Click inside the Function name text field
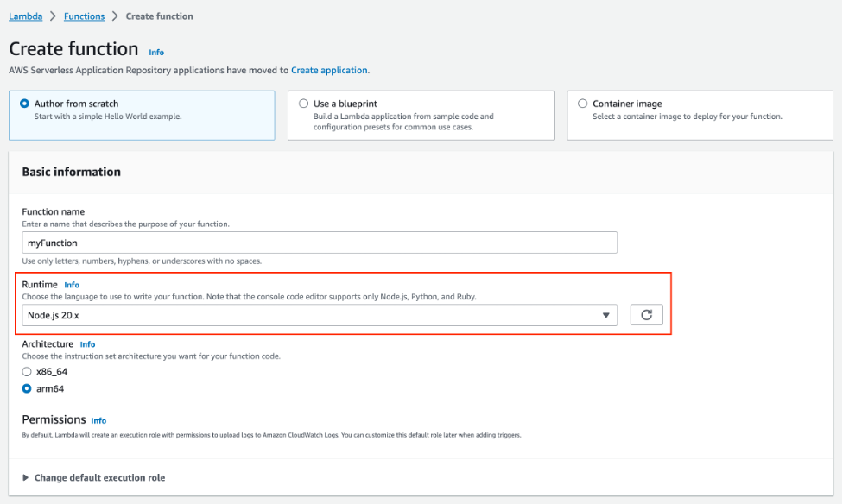This screenshot has height=504, width=843. pyautogui.click(x=320, y=243)
